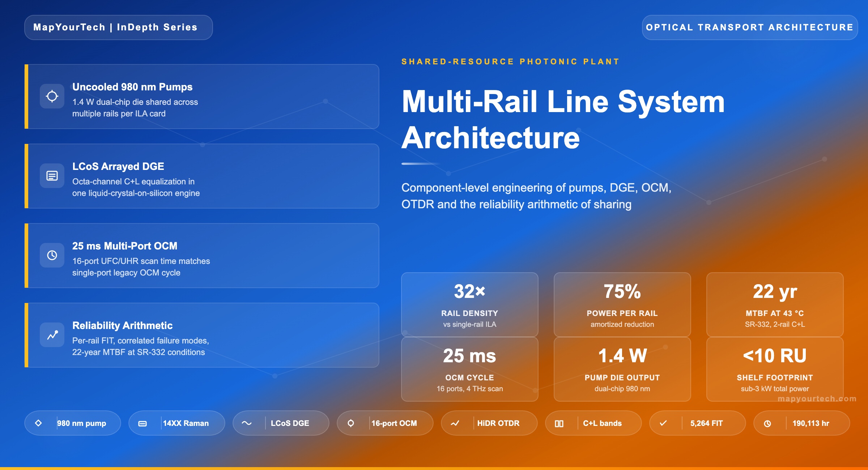Image resolution: width=868 pixels, height=470 pixels.
Task: Click the sub-3 kW total power caption
Action: (775, 389)
